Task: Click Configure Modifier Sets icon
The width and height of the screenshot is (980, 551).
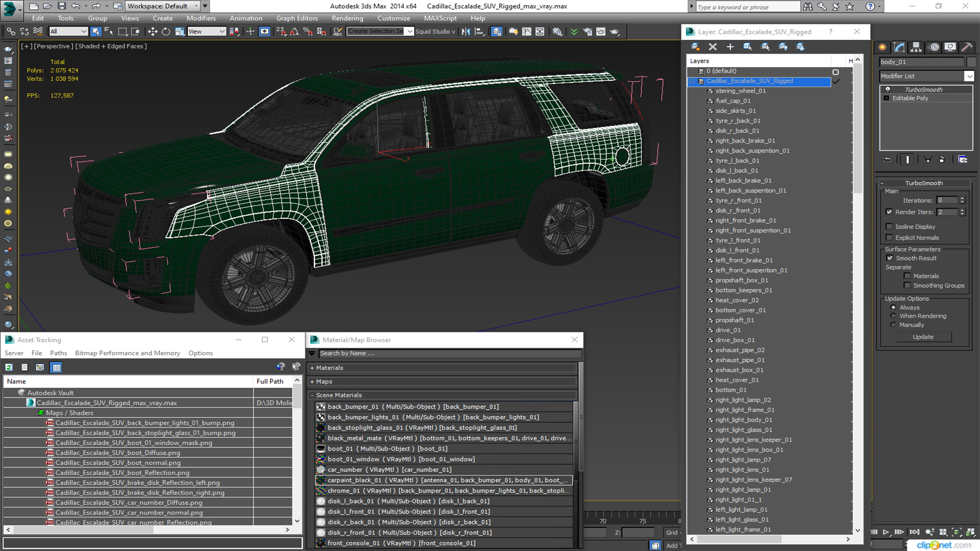Action: click(x=963, y=160)
